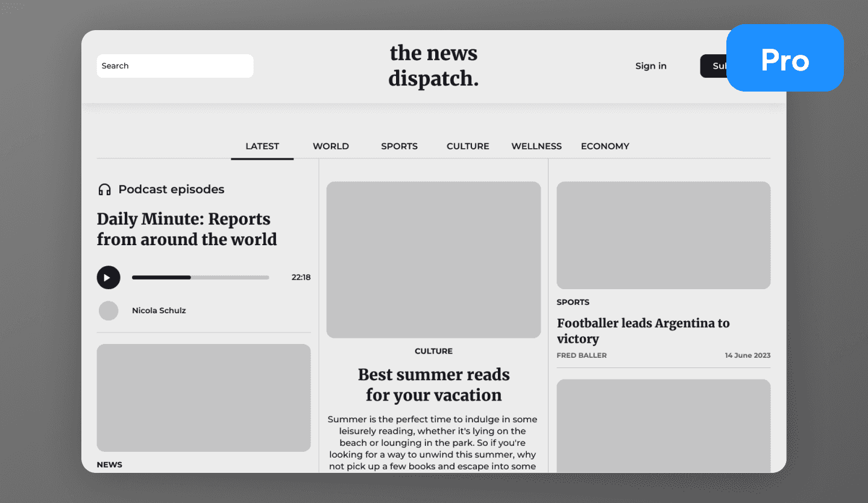The width and height of the screenshot is (868, 503).
Task: Open the Sign in link
Action: [650, 66]
